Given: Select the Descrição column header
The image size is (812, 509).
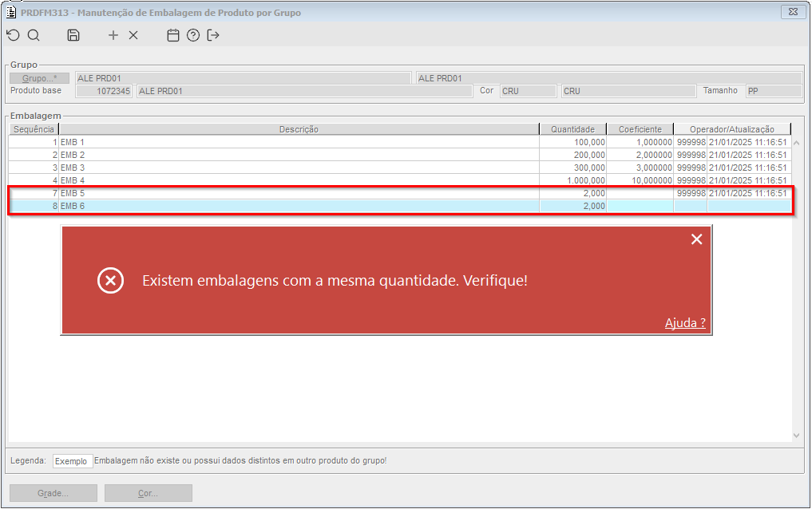Looking at the screenshot, I should pos(299,129).
